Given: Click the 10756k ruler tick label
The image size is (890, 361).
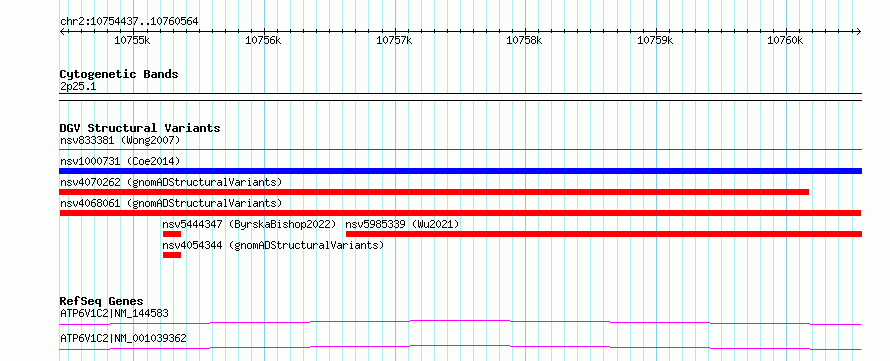Looking at the screenshot, I should (x=263, y=40).
